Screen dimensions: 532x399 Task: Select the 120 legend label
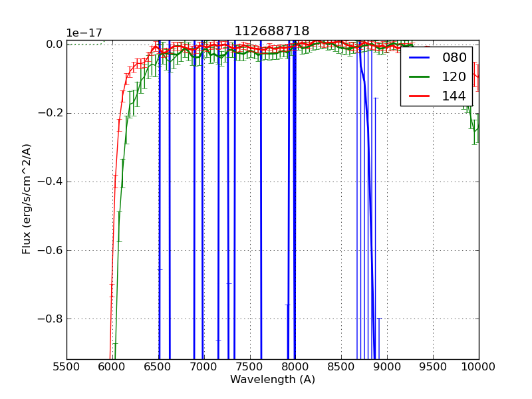tap(454, 77)
